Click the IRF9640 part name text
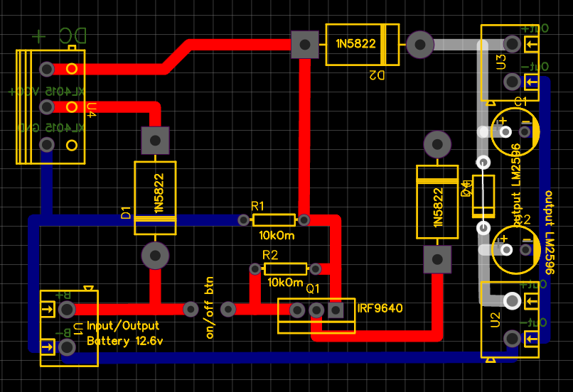Viewport: 573px width, 392px height. coord(380,308)
